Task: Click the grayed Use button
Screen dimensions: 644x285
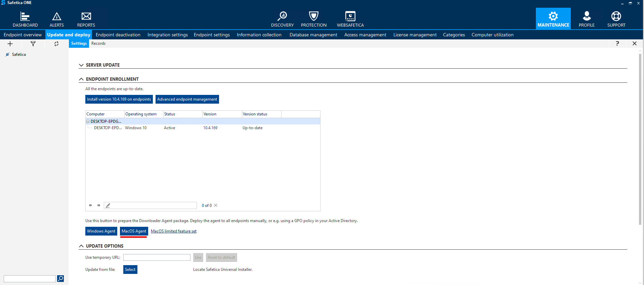Action: click(198, 257)
